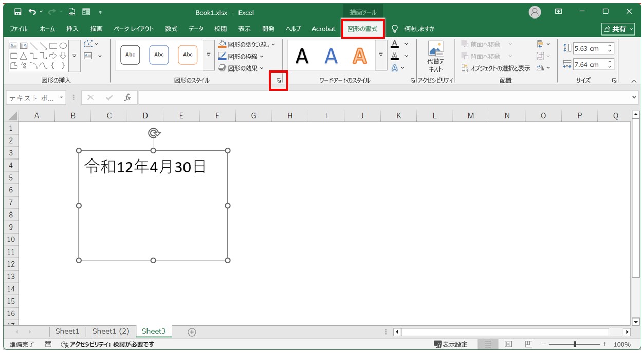The height and width of the screenshot is (353, 644).
Task: Click the text 令和12年4月30日
Action: [145, 166]
